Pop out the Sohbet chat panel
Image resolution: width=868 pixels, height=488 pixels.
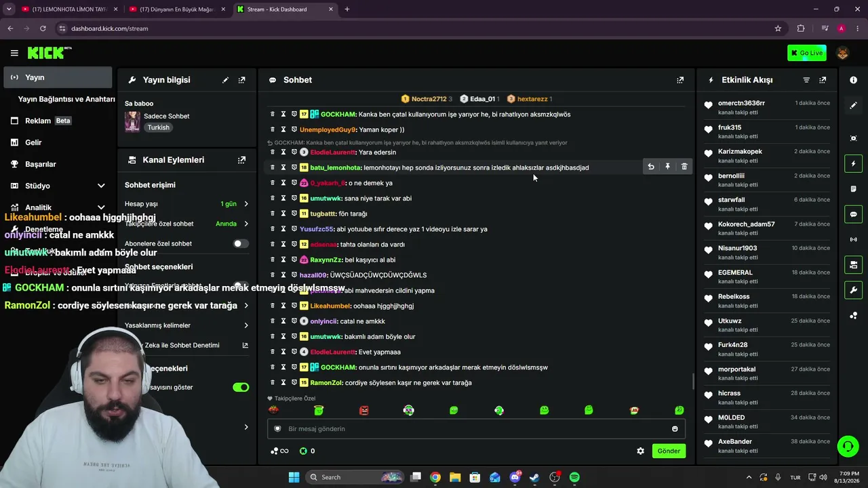click(680, 80)
